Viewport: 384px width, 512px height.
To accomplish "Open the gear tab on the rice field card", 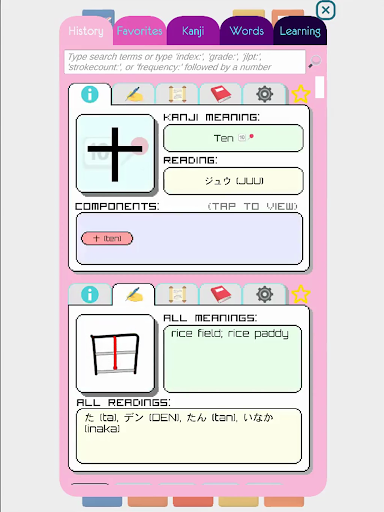I will coord(264,294).
